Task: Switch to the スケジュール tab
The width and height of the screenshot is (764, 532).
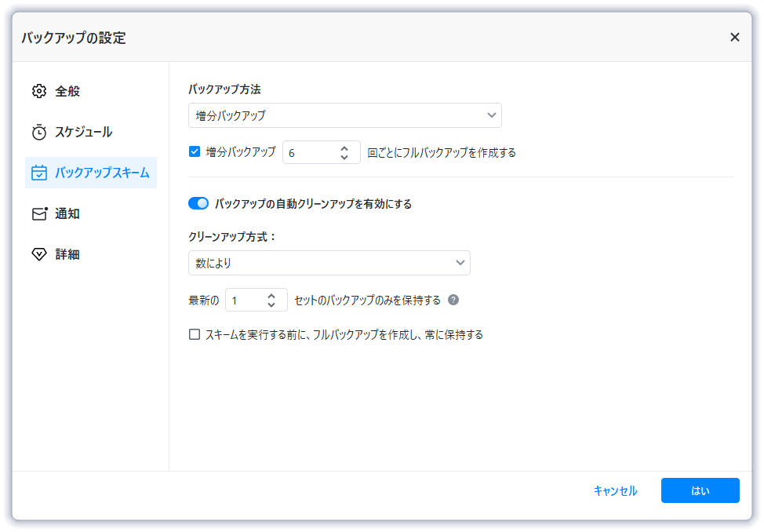Action: coord(83,132)
